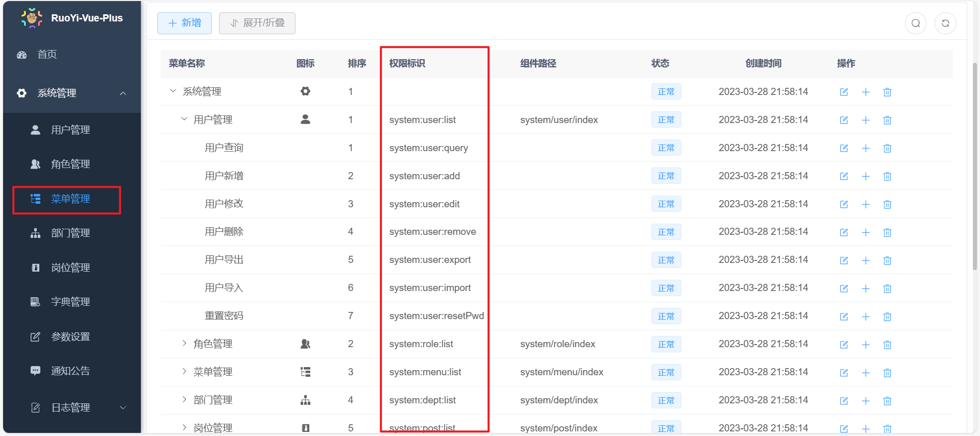
Task: Click the person icon in 用户管理 table row
Action: [305, 119]
